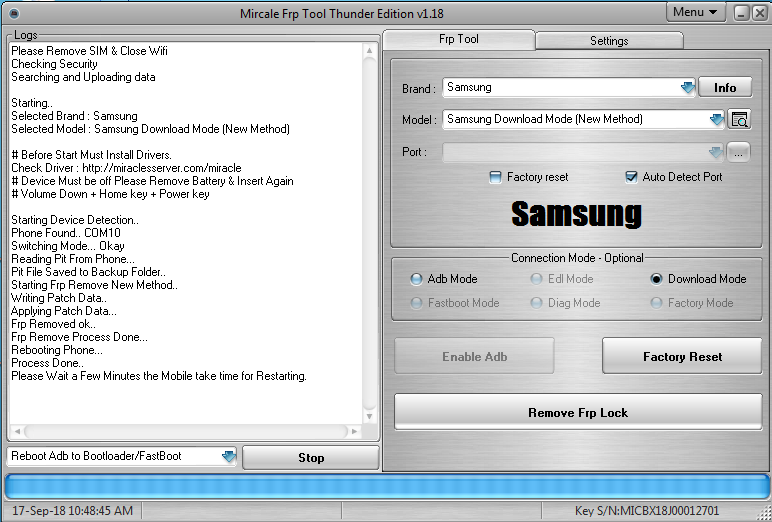Screen dimensions: 772x522
Task: Click the 'Phone Found.. COM10' log line
Action: point(65,233)
